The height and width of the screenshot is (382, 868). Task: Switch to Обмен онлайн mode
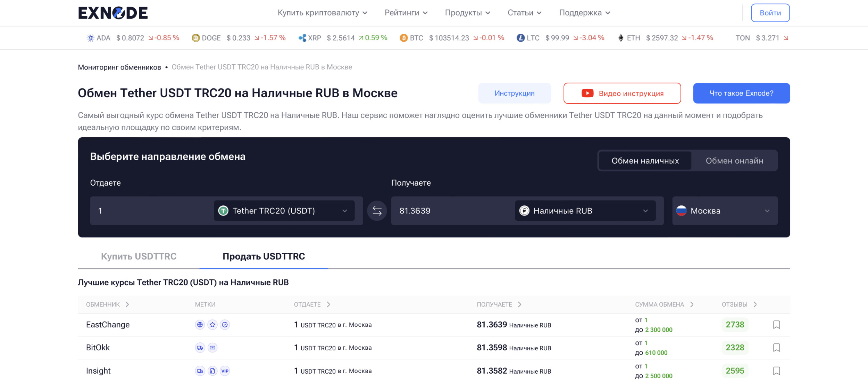tap(734, 161)
